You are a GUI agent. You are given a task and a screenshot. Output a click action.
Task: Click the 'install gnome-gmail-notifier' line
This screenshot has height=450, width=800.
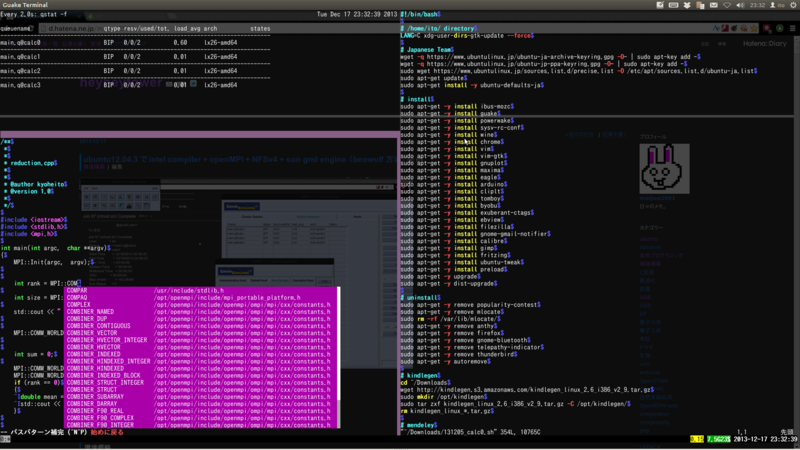pyautogui.click(x=476, y=234)
